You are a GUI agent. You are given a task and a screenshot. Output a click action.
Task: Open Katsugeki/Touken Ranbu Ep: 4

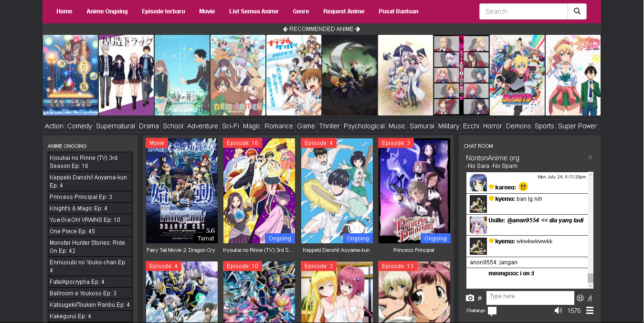90,305
